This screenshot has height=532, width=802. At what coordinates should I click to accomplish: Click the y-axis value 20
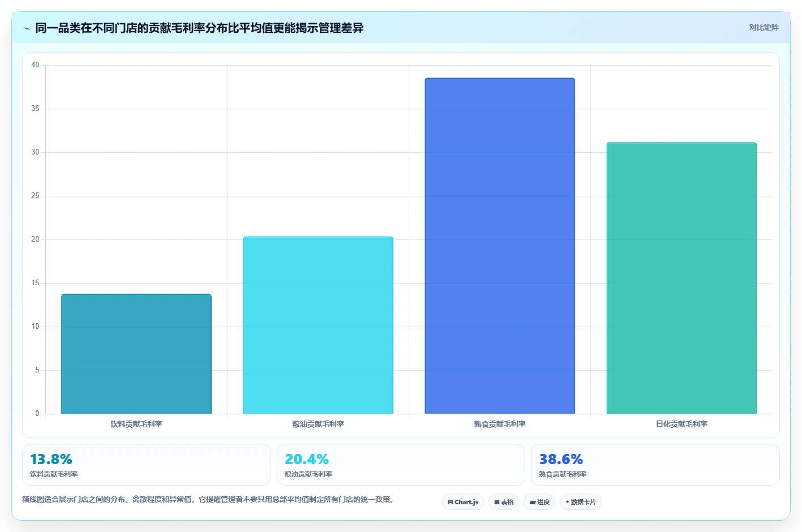click(35, 239)
